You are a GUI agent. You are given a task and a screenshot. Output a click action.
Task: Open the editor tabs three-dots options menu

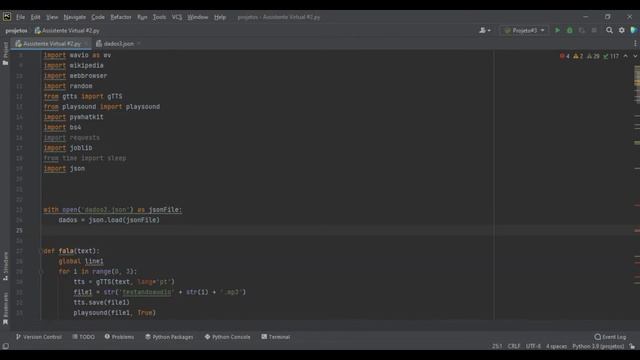coord(635,44)
